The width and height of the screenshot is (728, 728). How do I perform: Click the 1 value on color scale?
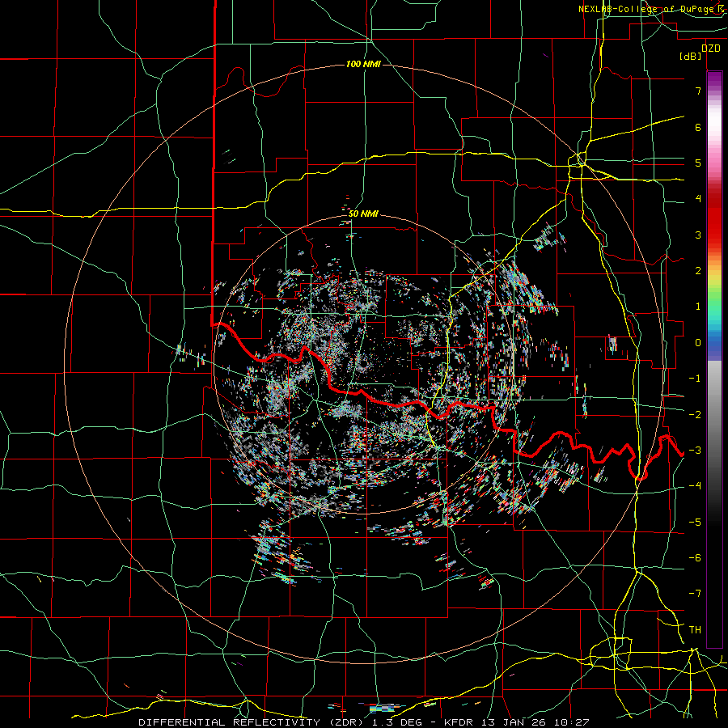(698, 307)
